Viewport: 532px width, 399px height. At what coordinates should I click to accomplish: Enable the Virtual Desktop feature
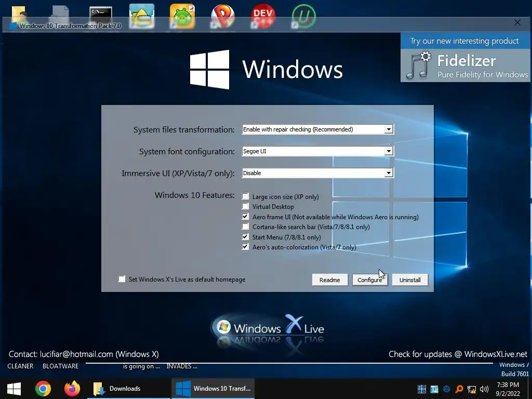245,206
